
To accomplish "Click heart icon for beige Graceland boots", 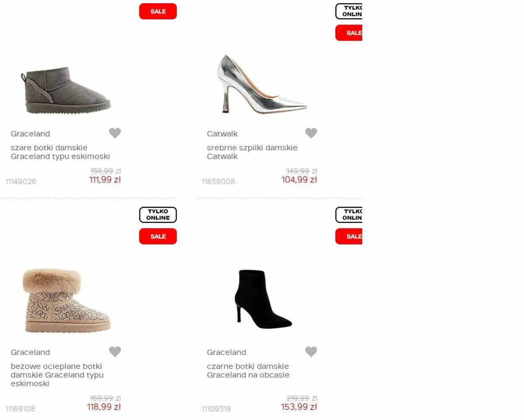I will [x=115, y=351].
